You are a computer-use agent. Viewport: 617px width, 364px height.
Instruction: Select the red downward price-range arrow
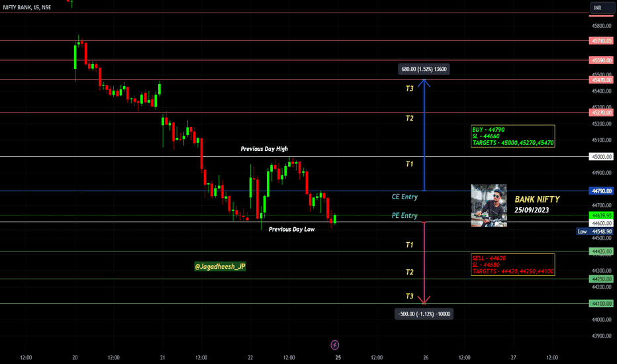coord(424,263)
